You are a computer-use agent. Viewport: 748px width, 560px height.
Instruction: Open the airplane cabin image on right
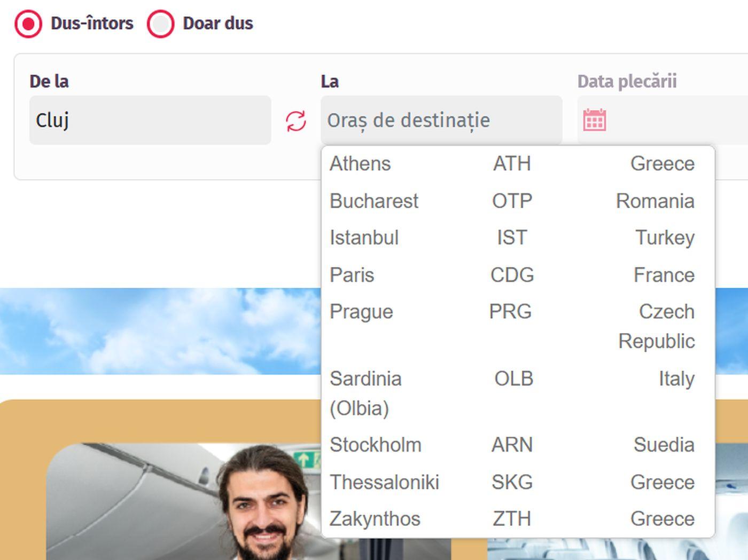click(x=731, y=502)
